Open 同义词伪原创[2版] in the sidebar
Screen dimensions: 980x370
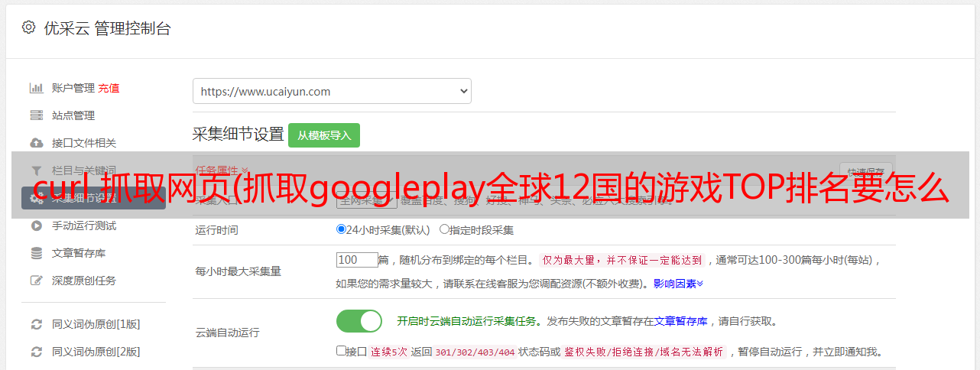tap(96, 352)
